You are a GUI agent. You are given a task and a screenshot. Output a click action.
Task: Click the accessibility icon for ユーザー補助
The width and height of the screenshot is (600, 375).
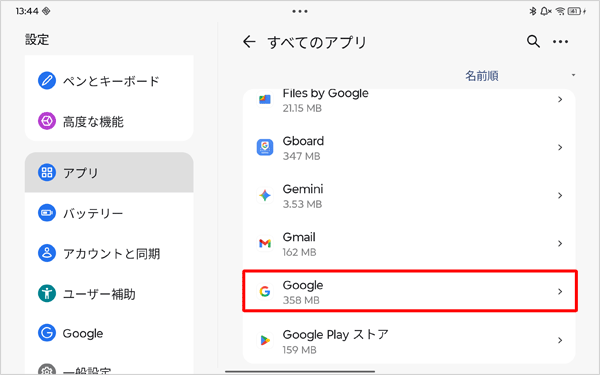pyautogui.click(x=47, y=293)
